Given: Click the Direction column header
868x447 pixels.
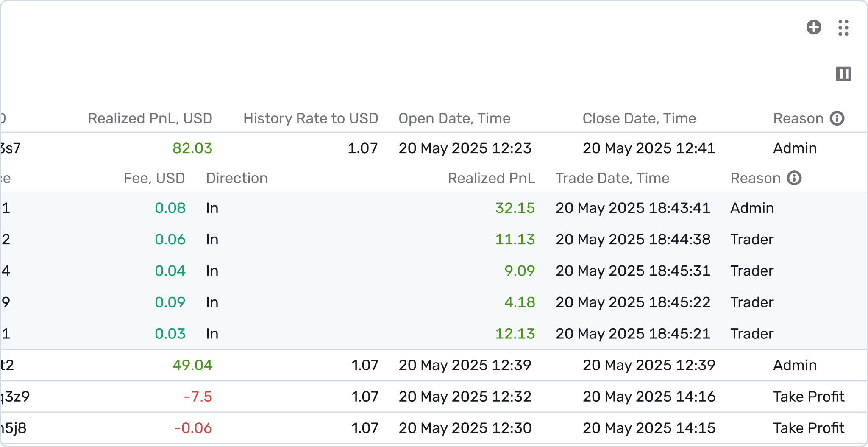Looking at the screenshot, I should [237, 178].
